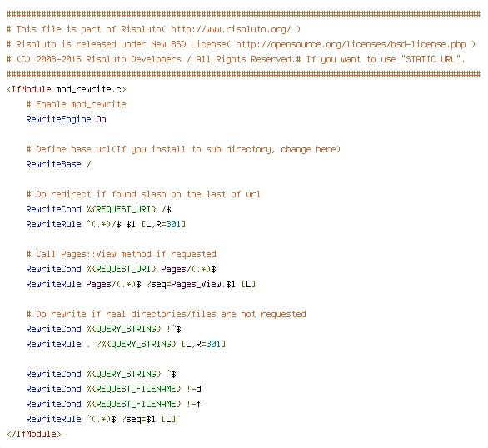Click the 'Define base url' comment line
Viewport: 488px width, 448px height.
(x=183, y=150)
